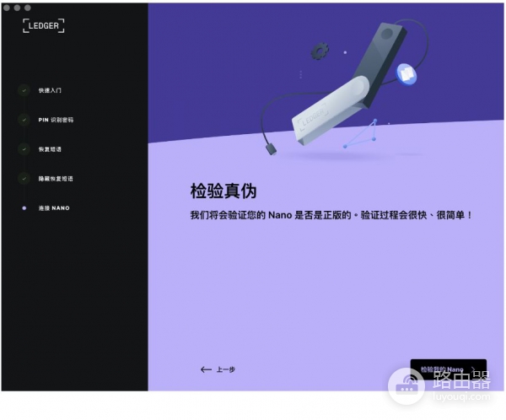
Task: Click the 检验我的 Nano button
Action: coord(449,369)
